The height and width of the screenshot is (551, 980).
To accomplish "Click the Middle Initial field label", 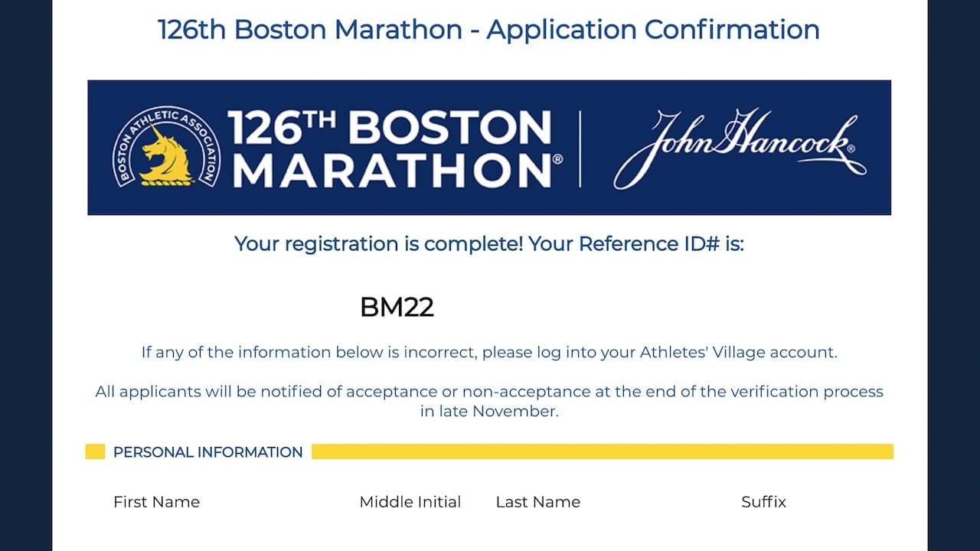I will click(x=410, y=502).
